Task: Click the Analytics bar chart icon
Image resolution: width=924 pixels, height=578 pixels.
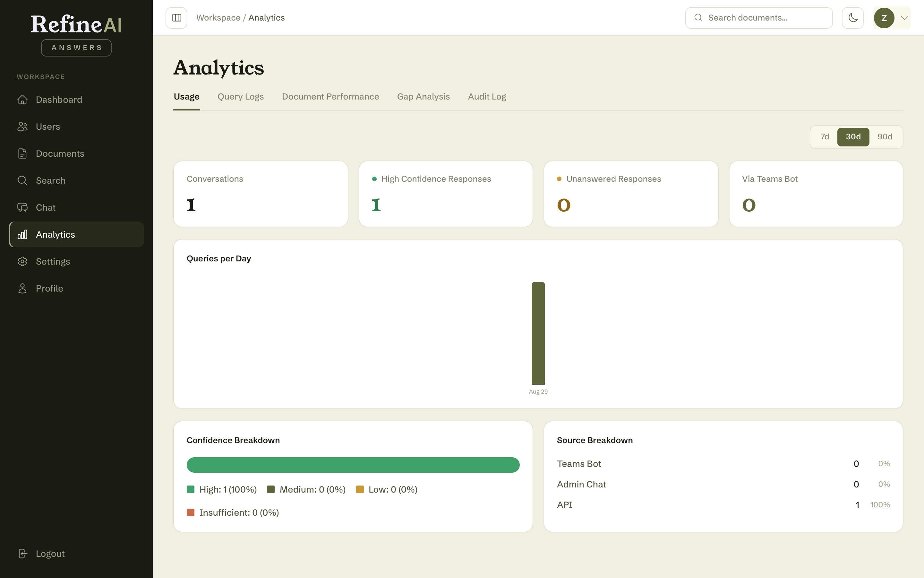Action: click(x=22, y=234)
